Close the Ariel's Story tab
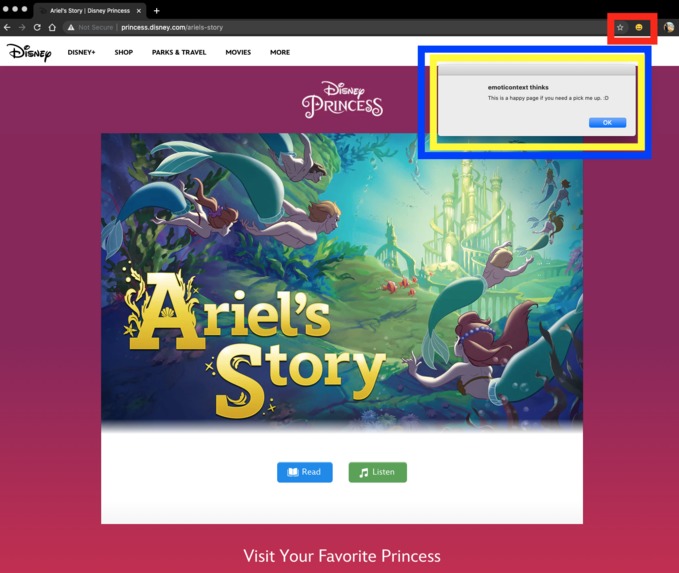This screenshot has height=573, width=679. coord(139,10)
